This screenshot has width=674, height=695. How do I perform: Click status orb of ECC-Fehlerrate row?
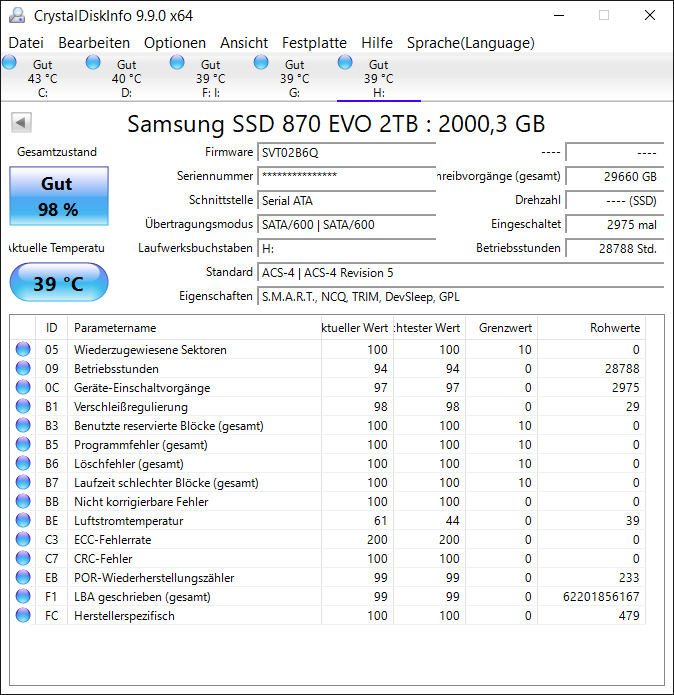pos(23,539)
